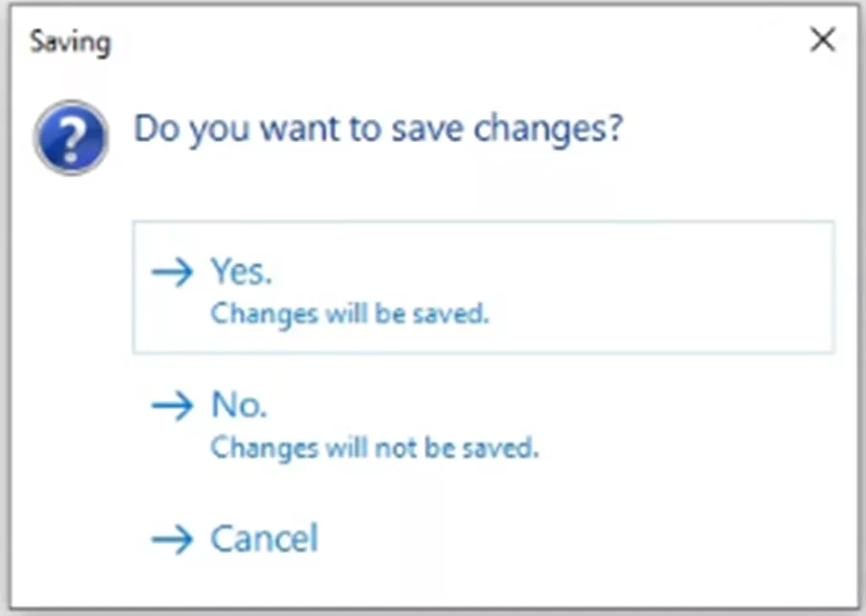
Task: Click blank area right of No option
Action: click(691, 422)
